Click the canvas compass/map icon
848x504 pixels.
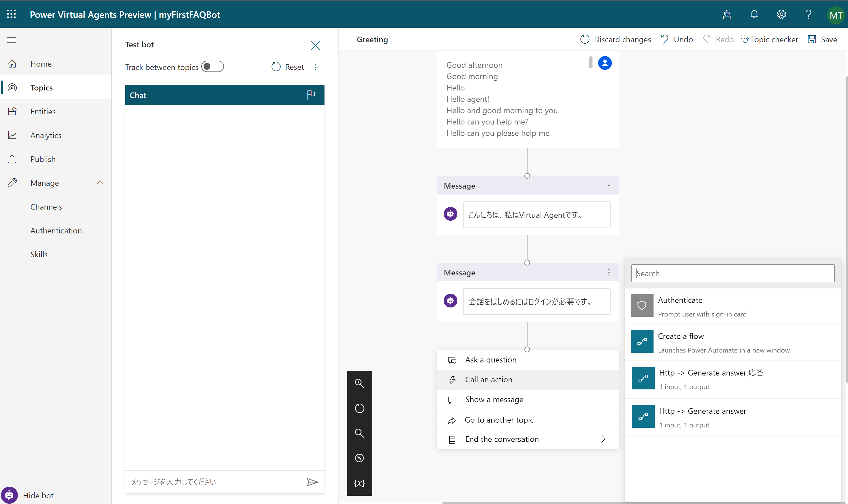pos(359,458)
